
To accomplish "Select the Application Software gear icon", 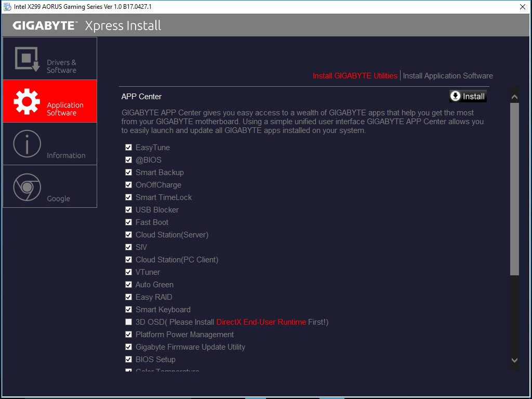I will [27, 102].
